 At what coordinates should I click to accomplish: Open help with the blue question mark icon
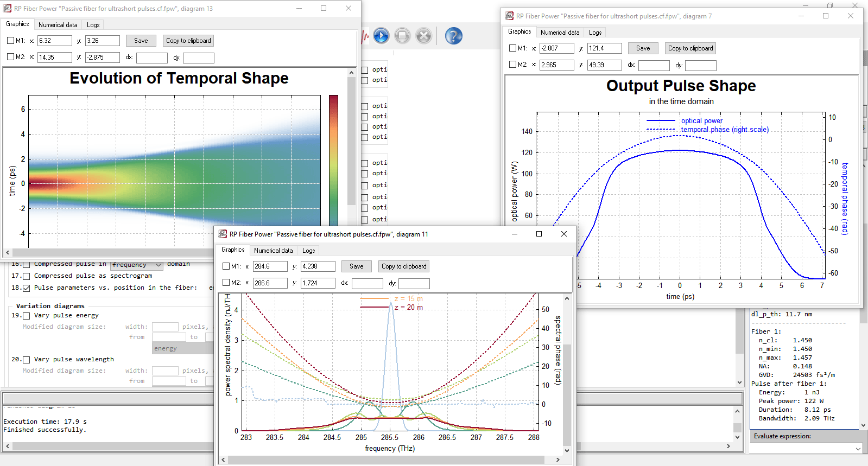(453, 36)
